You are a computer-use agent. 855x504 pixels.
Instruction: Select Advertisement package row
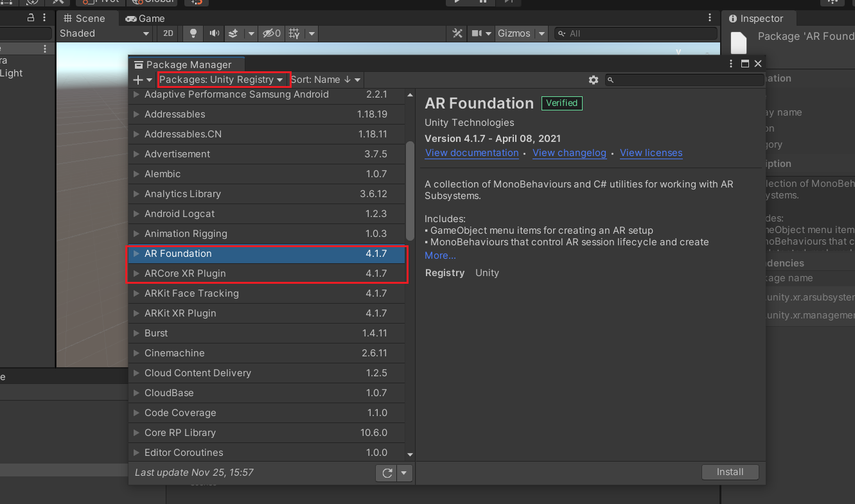pos(267,154)
